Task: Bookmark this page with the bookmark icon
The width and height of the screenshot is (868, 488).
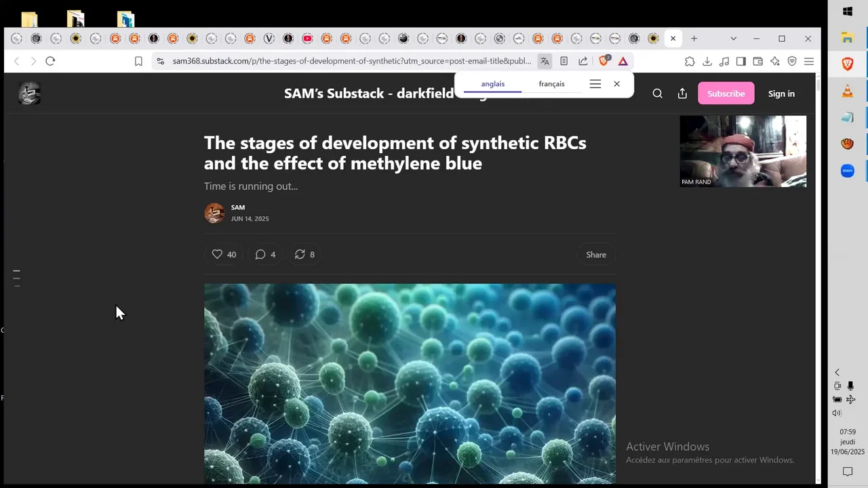Action: [x=138, y=61]
